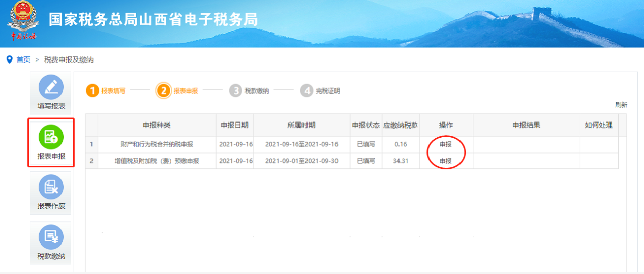Click the 申报状态 column header
The image size is (644, 274).
366,125
